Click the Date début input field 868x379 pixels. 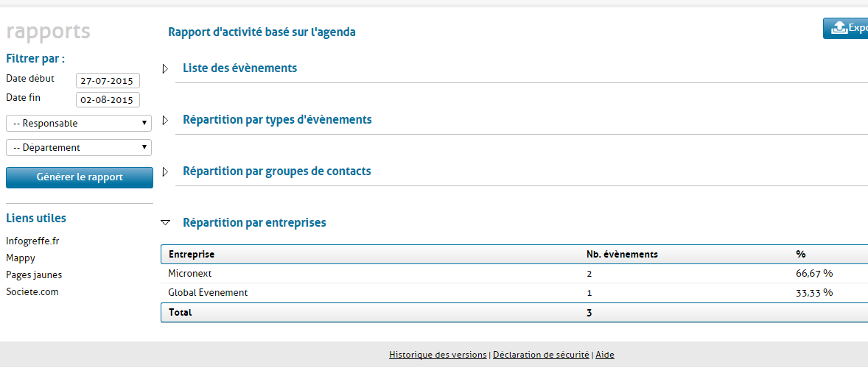pos(108,81)
